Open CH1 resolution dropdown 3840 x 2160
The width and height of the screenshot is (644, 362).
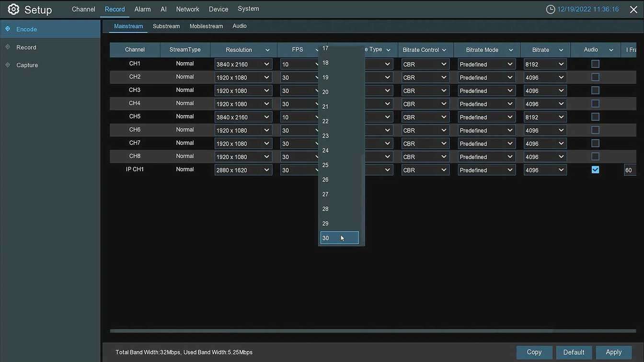[243, 64]
